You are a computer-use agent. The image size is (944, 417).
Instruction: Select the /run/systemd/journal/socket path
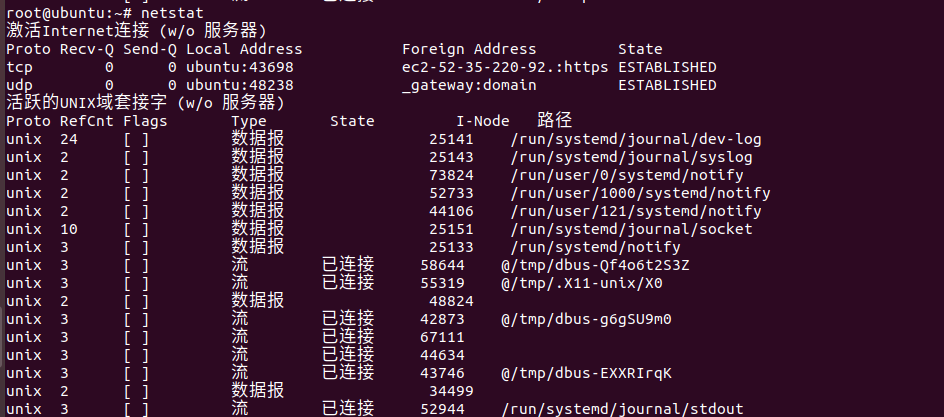click(632, 230)
